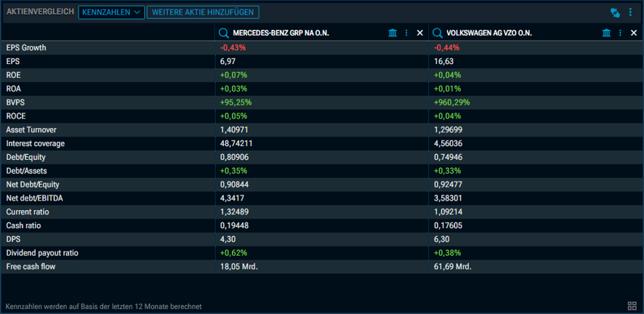Remove the Volkswagen column
The width and height of the screenshot is (644, 314).
(x=634, y=33)
